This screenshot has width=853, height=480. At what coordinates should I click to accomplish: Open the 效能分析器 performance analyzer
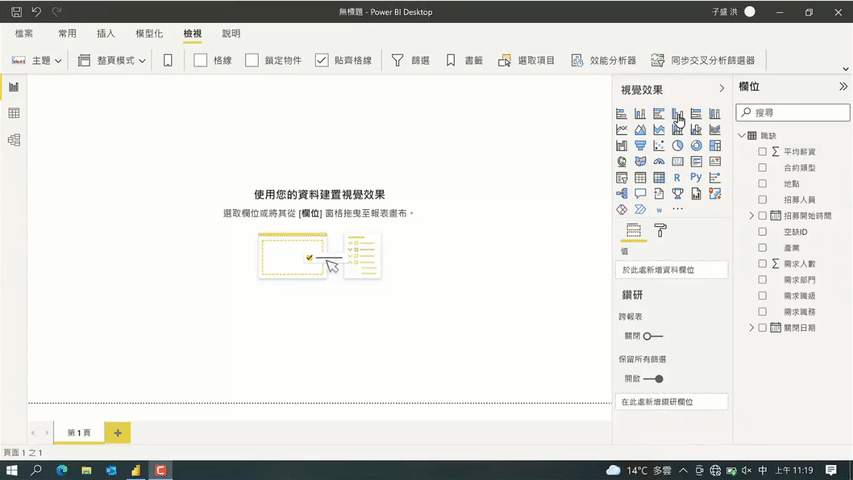(x=603, y=60)
